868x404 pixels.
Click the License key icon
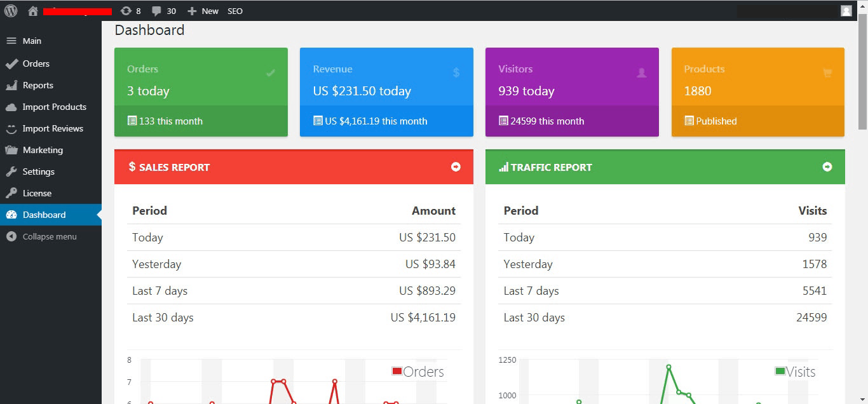[11, 193]
